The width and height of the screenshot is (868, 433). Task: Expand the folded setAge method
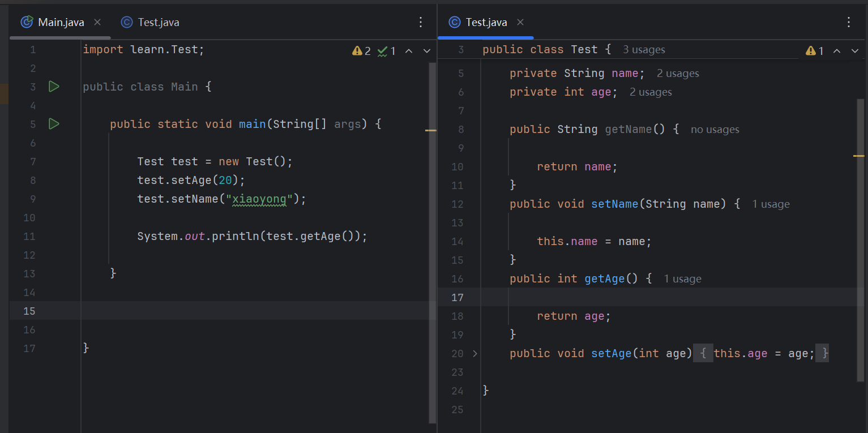(x=474, y=353)
